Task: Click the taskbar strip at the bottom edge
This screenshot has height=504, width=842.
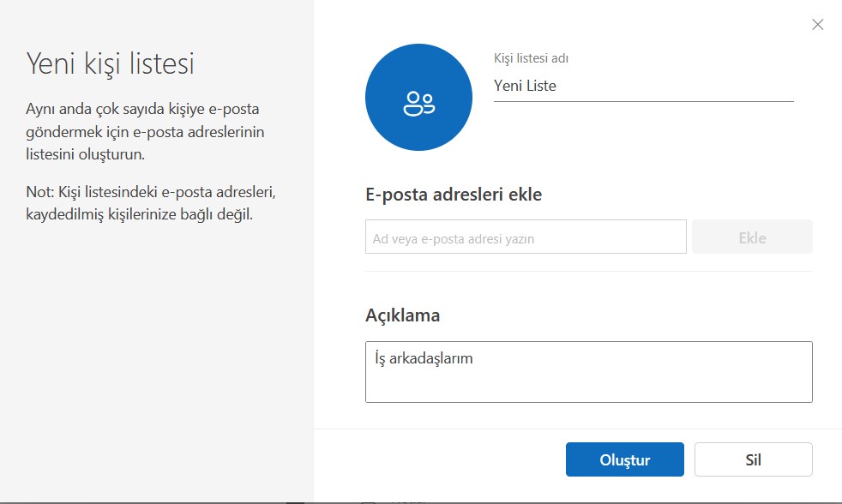Action: 421,501
